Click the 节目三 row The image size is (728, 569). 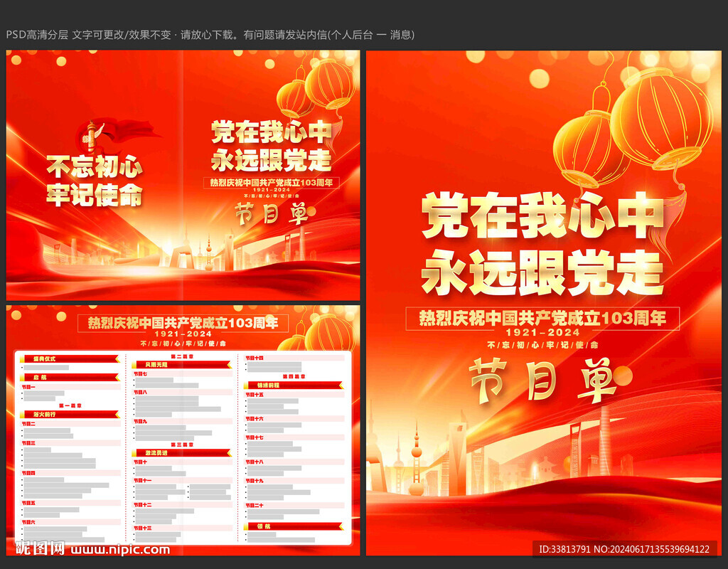(x=70, y=443)
